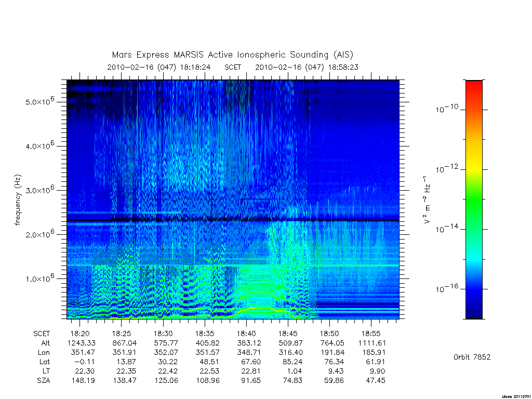
Task: Click local time value 9.90
Action: pyautogui.click(x=377, y=371)
